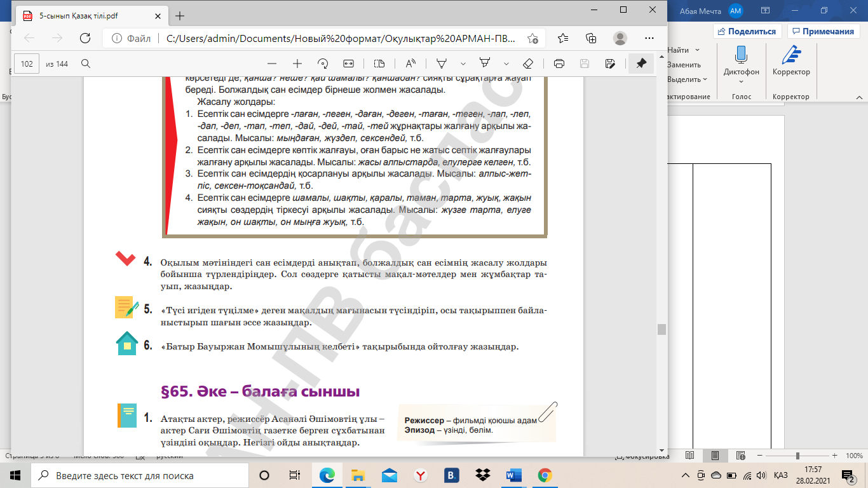Add this page to favorites
Image resolution: width=868 pixels, height=488 pixels.
click(x=532, y=38)
